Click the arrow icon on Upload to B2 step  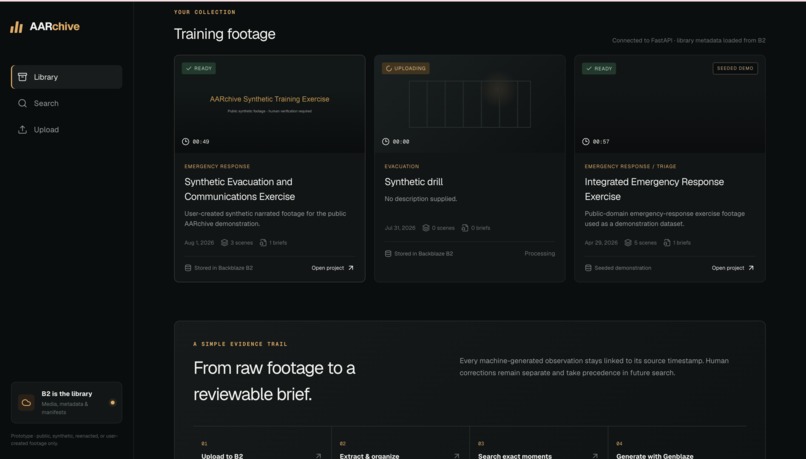coord(318,456)
